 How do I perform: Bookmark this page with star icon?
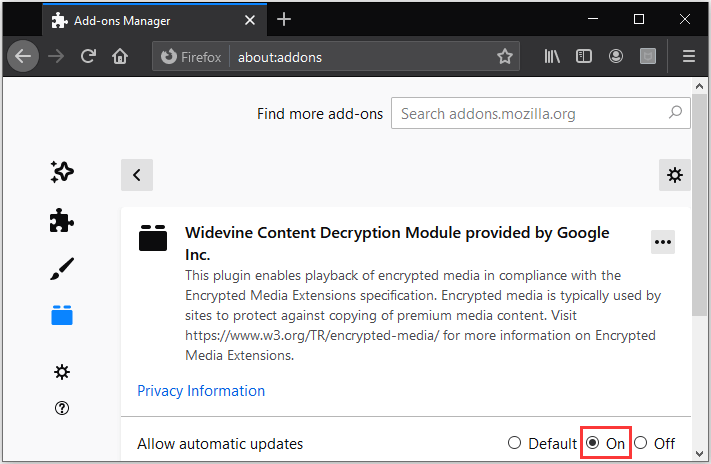[505, 57]
